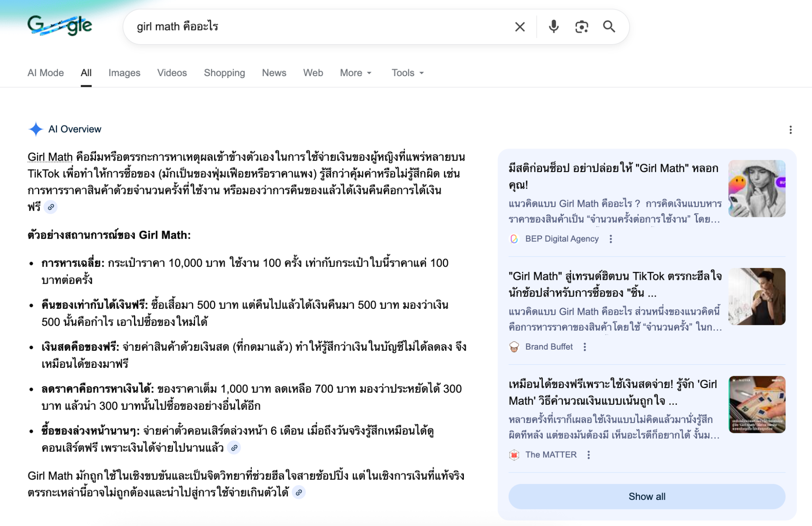Activate voice search with the microphone icon
The image size is (812, 526).
pyautogui.click(x=553, y=27)
